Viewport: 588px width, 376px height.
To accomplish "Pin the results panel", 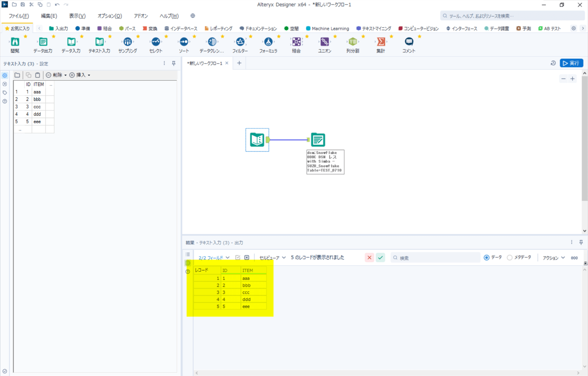I will [581, 242].
